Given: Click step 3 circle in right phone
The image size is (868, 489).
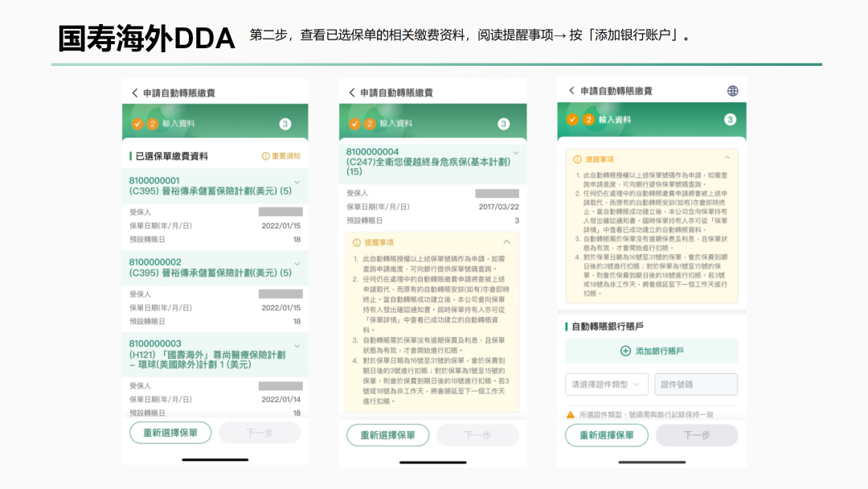Looking at the screenshot, I should tap(730, 120).
